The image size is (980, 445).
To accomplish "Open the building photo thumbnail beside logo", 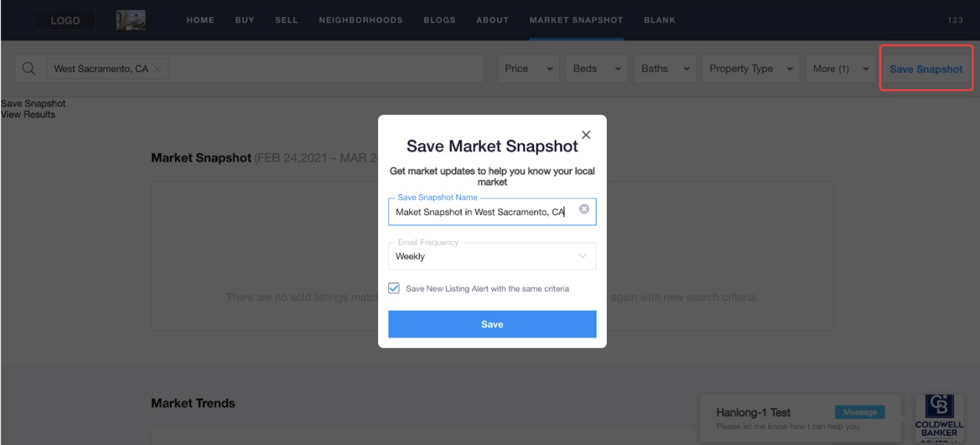I will pyautogui.click(x=131, y=20).
